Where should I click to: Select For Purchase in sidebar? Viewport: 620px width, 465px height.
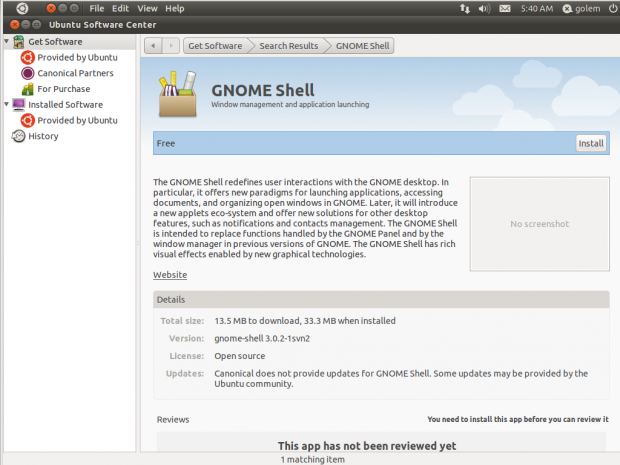(x=64, y=89)
